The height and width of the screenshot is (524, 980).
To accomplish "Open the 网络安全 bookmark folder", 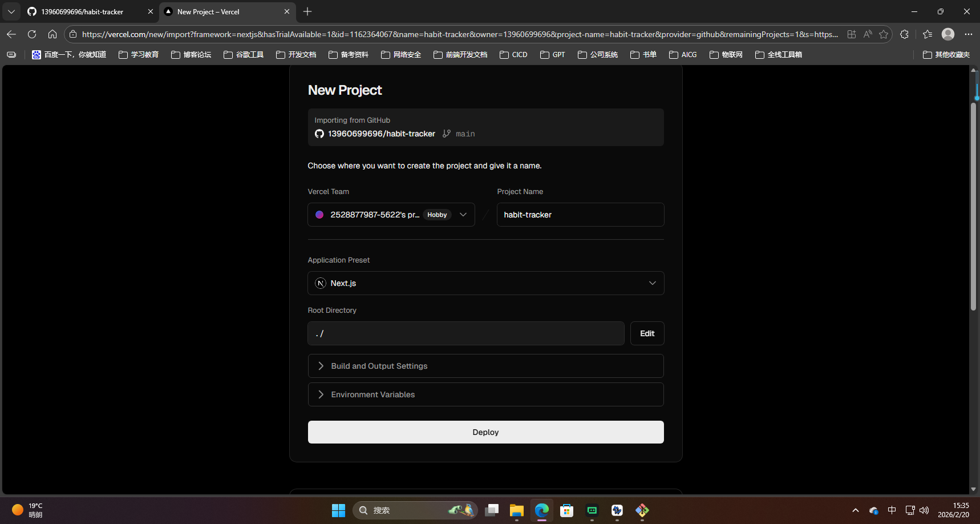I will point(401,55).
